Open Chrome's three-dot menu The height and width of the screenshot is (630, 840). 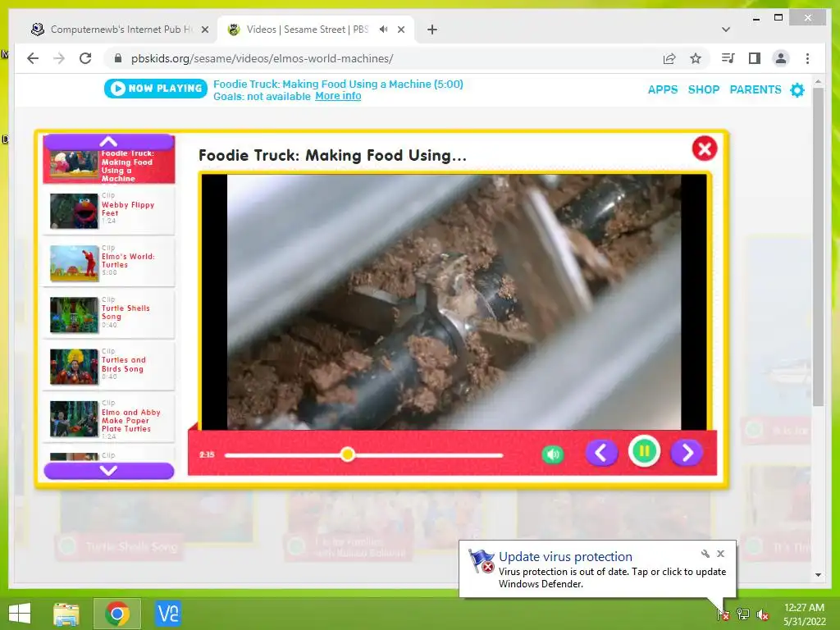coord(807,58)
